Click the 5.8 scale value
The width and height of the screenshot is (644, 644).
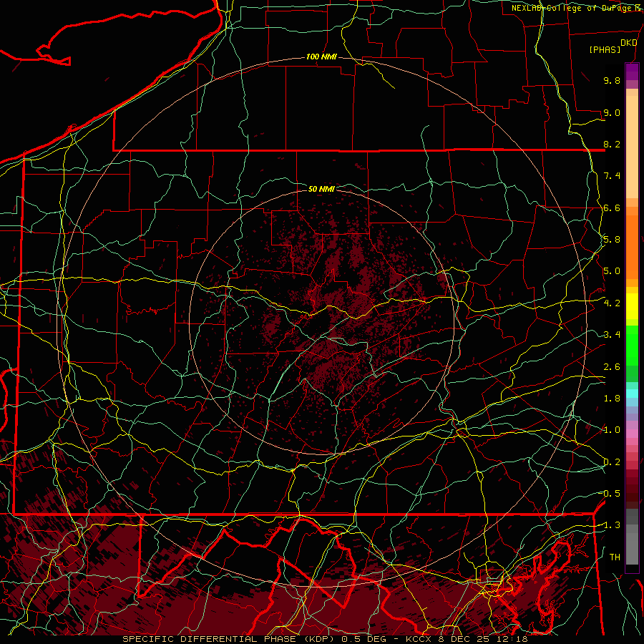point(612,240)
